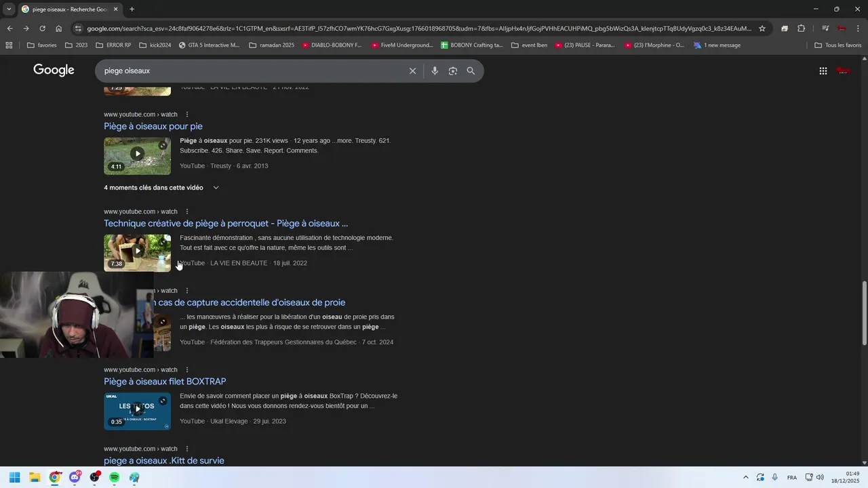The height and width of the screenshot is (488, 868).
Task: Open the 'kick2024' bookmark folder
Action: point(155,45)
